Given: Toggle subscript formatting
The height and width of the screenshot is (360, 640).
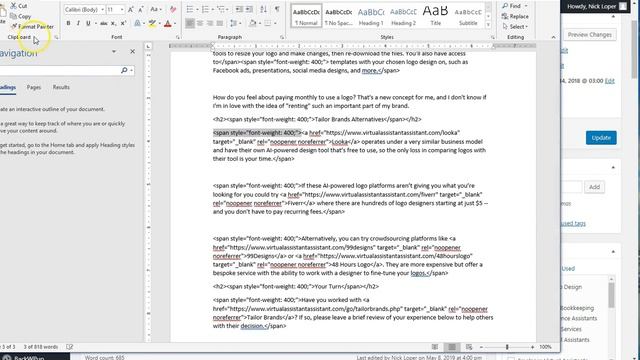Looking at the screenshot, I should point(113,23).
